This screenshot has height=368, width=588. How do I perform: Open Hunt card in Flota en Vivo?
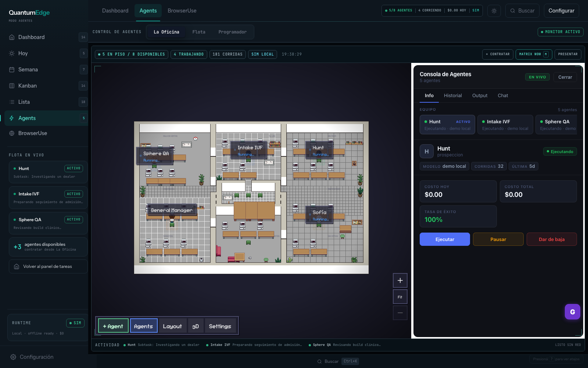48,172
